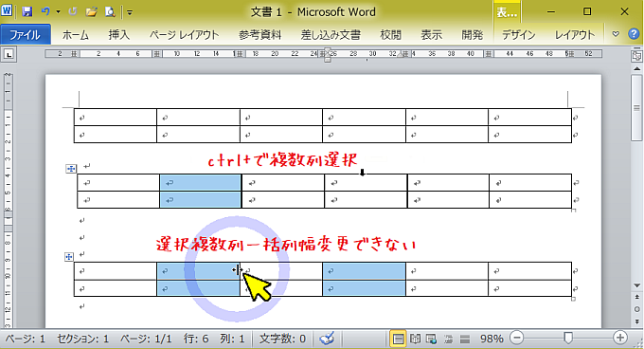
Task: Switch to Web Layout view
Action: (431, 339)
